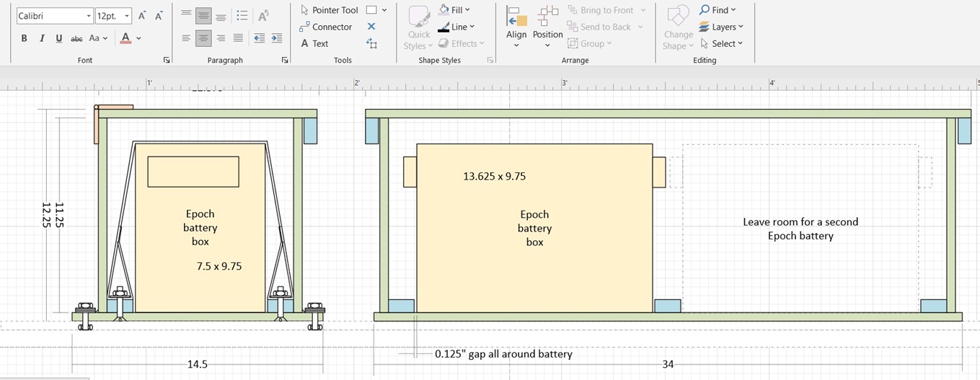
Task: Open the shape Effects menu
Action: (462, 43)
